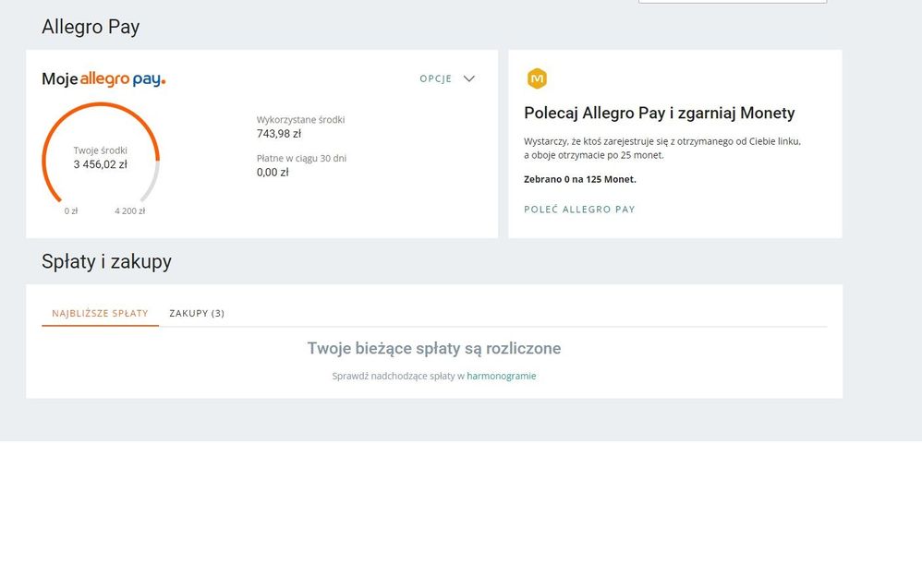Select the payable amount 0,00 zł
The height and width of the screenshot is (588, 922).
[273, 173]
